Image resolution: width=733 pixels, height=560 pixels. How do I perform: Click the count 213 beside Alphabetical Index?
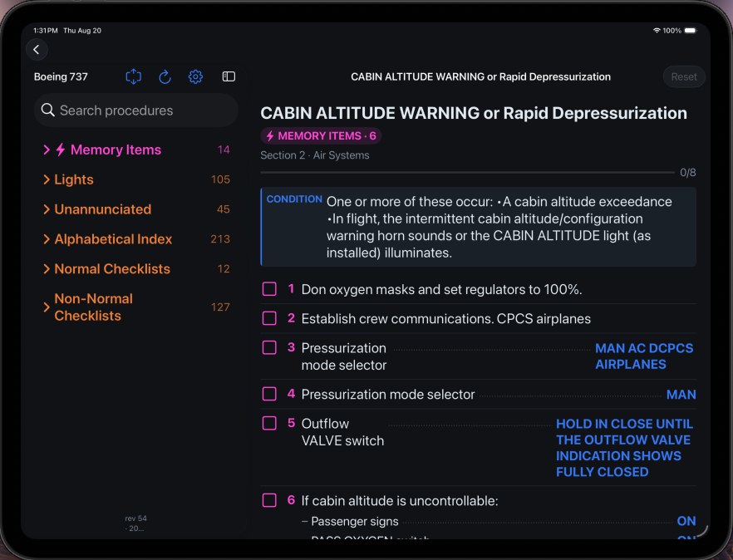220,239
